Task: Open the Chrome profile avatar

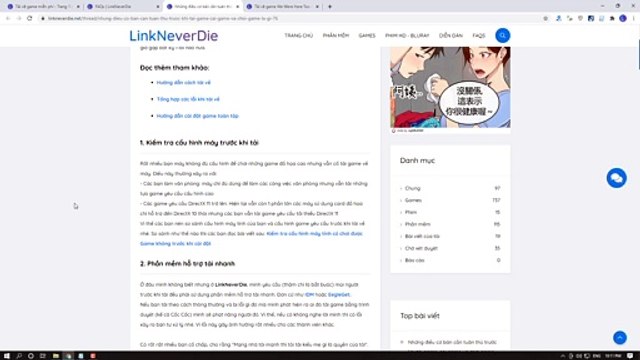Action: click(x=623, y=18)
